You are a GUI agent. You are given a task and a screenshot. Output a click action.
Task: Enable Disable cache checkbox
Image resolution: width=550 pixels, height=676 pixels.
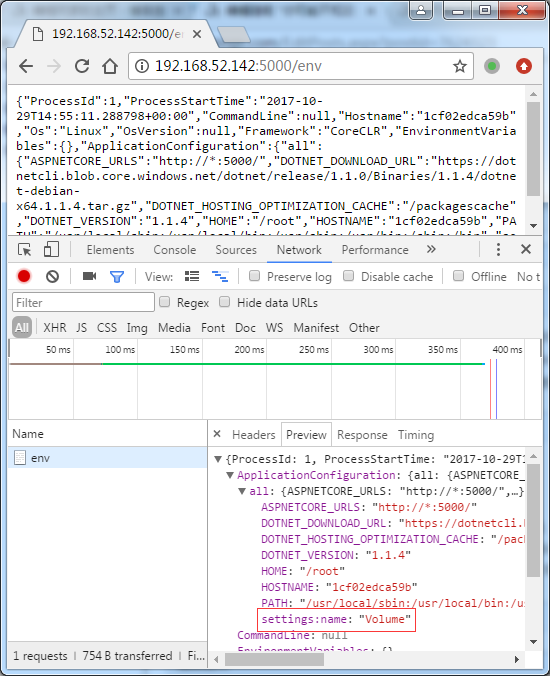[x=348, y=275]
